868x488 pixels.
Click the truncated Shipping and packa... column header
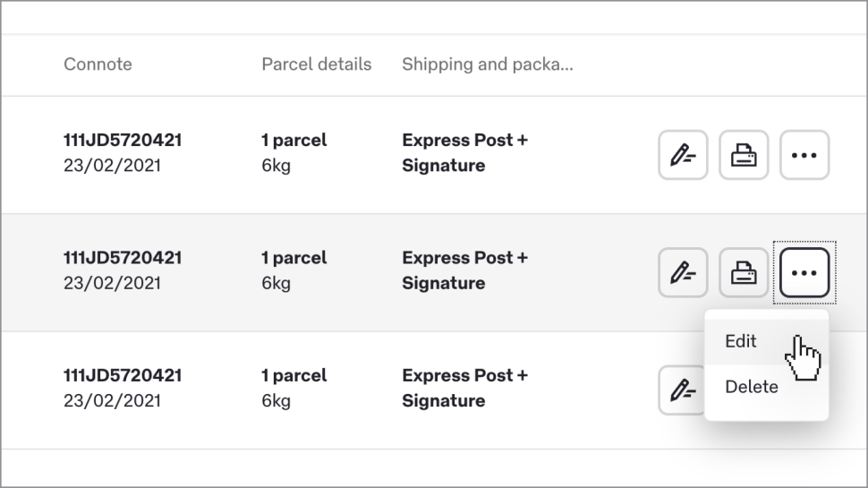(488, 64)
